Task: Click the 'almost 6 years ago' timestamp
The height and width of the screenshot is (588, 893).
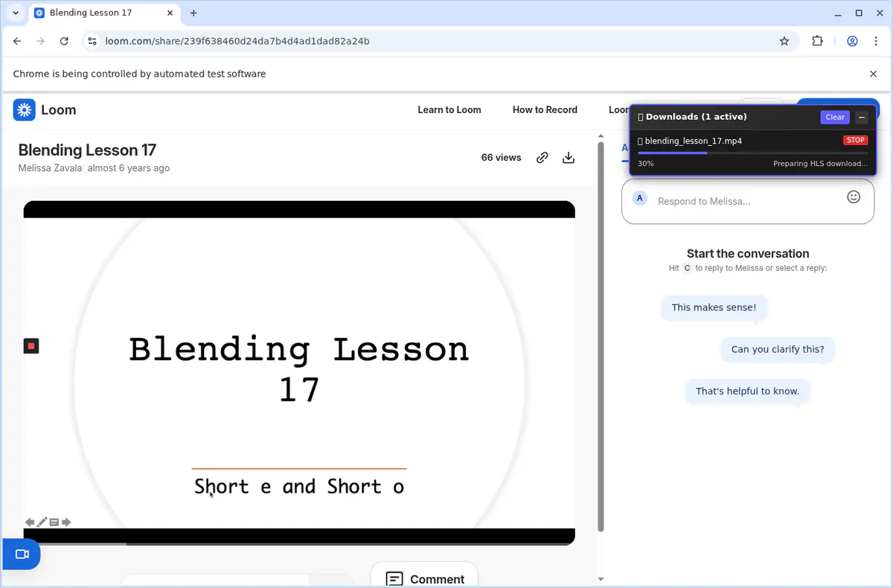Action: 129,168
